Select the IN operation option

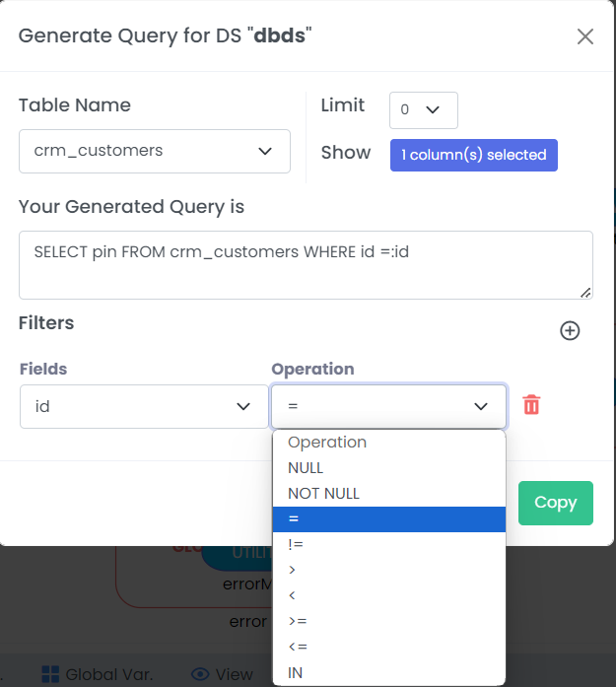pos(389,672)
